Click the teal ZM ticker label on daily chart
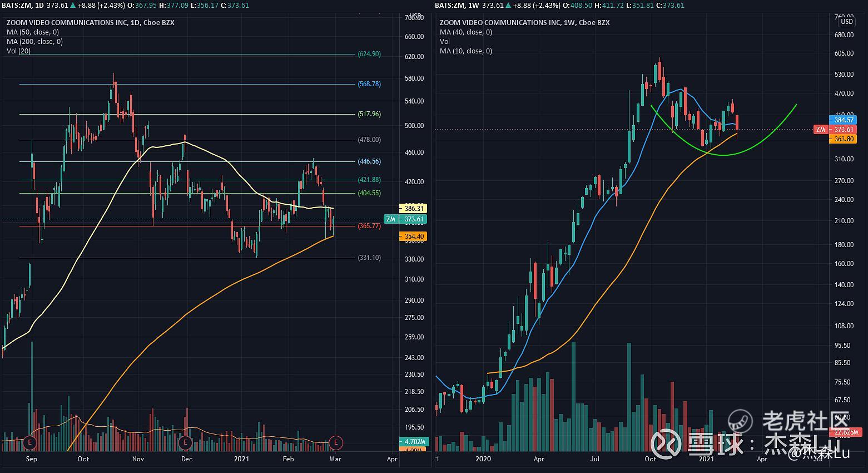 click(391, 219)
